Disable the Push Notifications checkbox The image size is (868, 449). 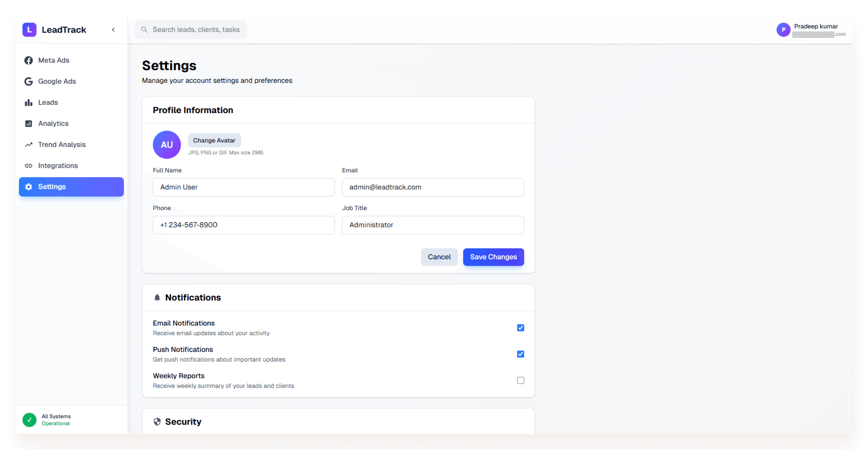coord(520,354)
